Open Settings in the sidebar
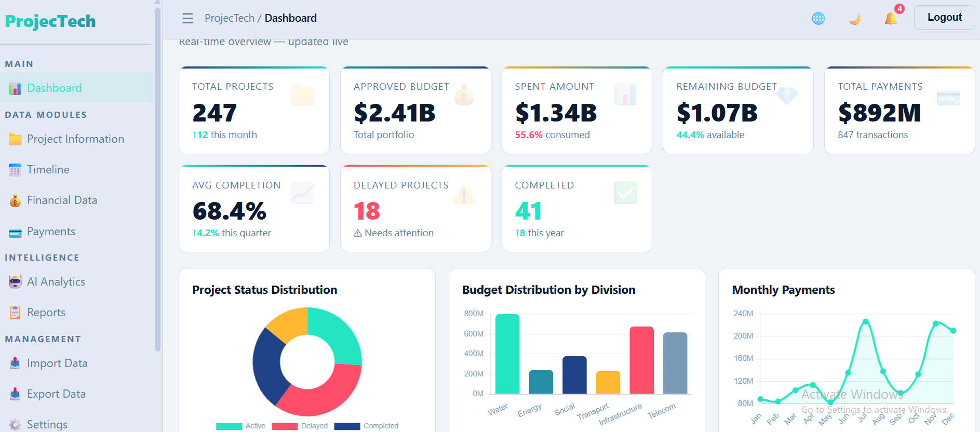The width and height of the screenshot is (980, 432). 76,424
